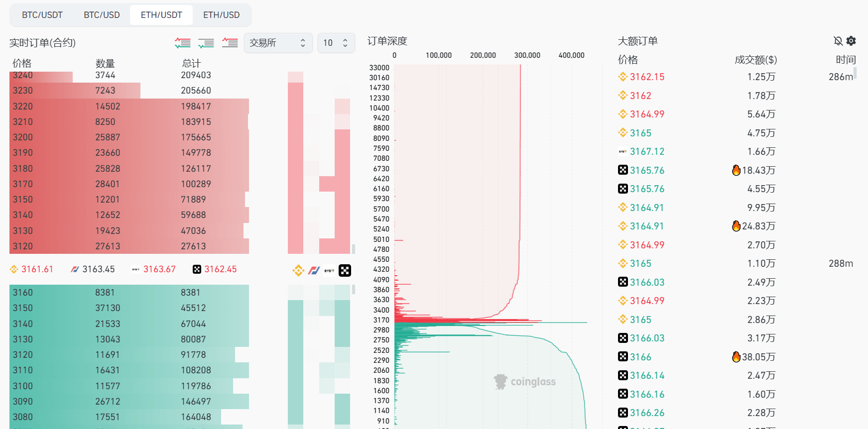Show both asks and bids order book view
868x429 pixels.
(182, 43)
